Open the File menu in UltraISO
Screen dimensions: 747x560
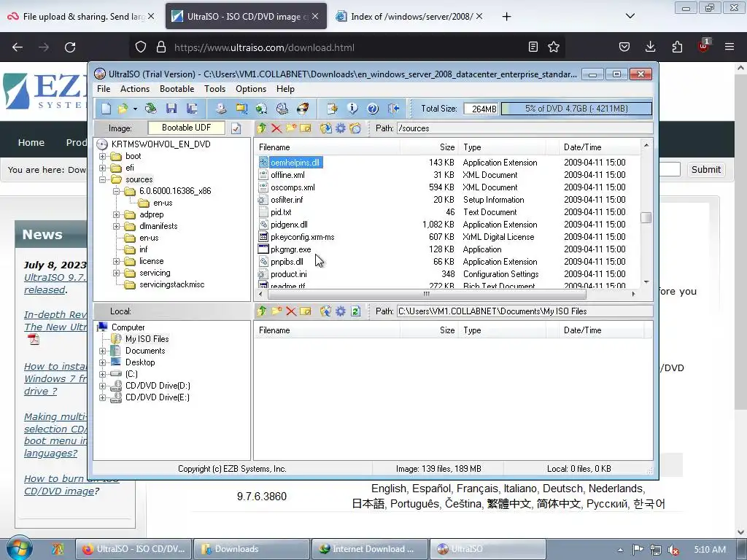(104, 89)
